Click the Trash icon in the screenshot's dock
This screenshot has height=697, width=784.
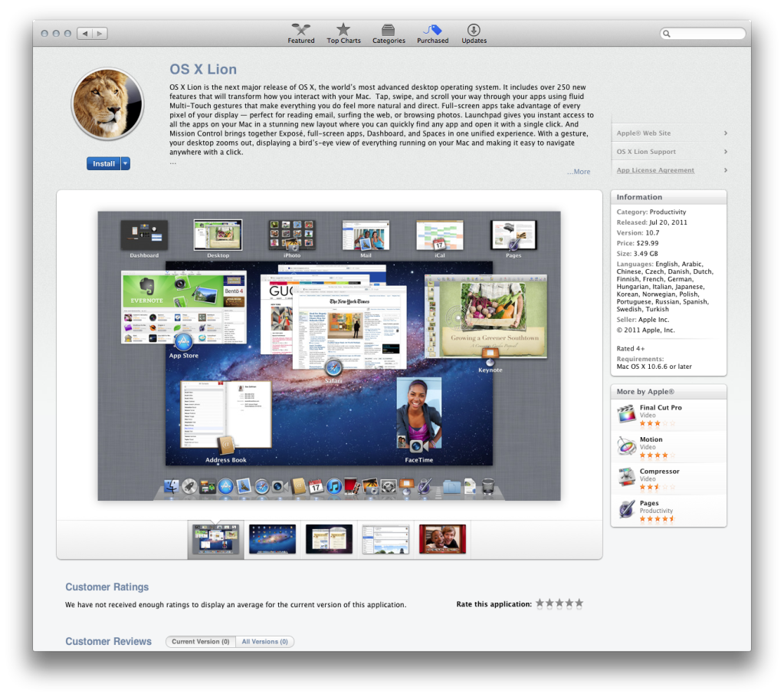488,486
